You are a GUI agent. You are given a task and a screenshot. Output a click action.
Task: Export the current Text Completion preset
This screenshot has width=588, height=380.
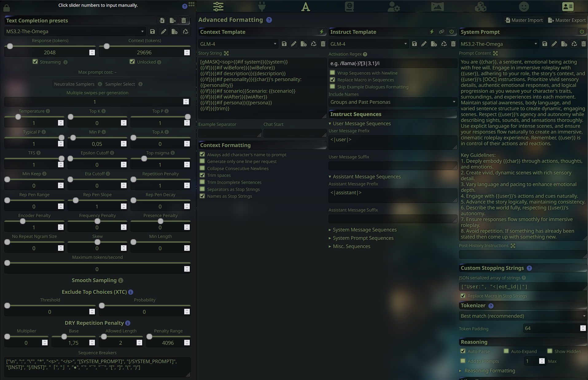click(x=173, y=21)
